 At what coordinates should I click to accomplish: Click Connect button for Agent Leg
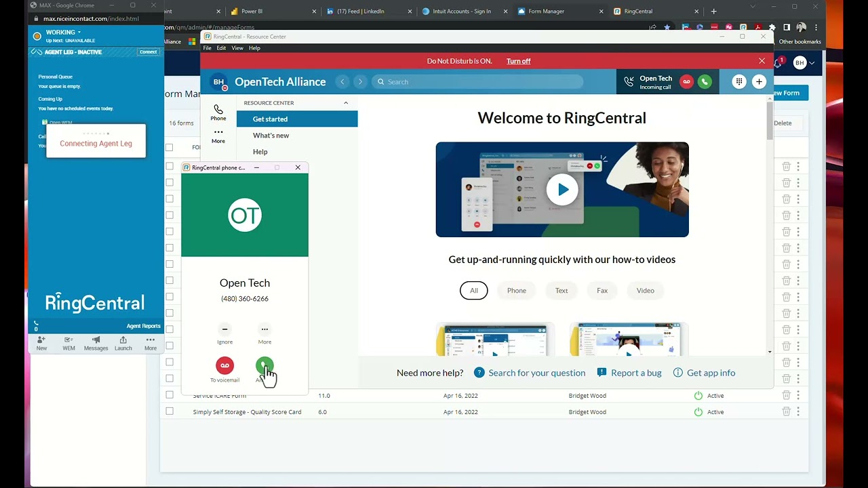coord(148,52)
